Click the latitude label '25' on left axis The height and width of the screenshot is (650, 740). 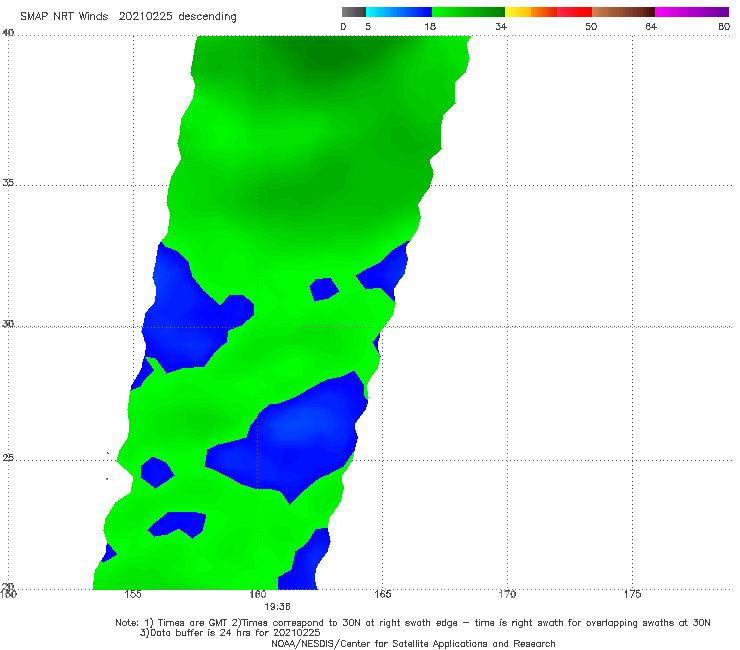click(8, 458)
